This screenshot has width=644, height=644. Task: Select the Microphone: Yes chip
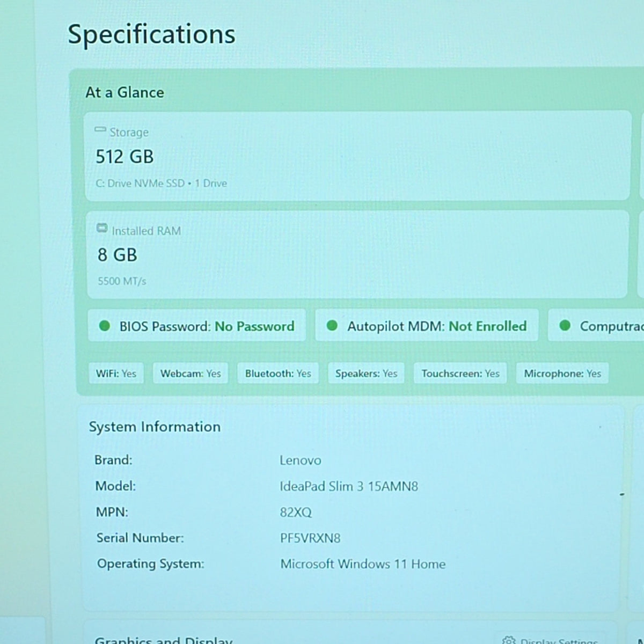coord(562,374)
